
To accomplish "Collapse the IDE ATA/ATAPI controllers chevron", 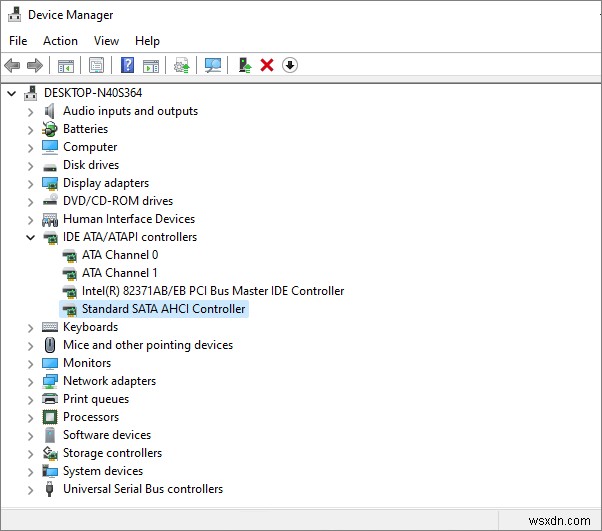I will (x=30, y=237).
